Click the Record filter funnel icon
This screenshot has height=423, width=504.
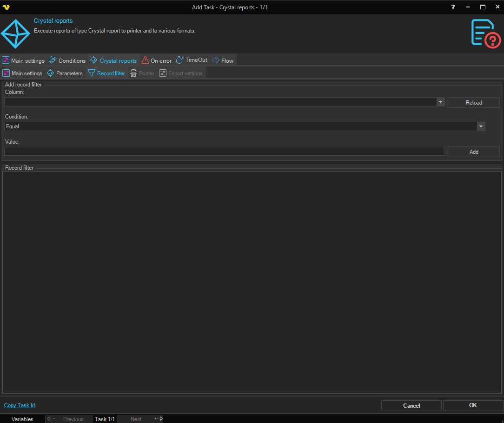tap(92, 73)
